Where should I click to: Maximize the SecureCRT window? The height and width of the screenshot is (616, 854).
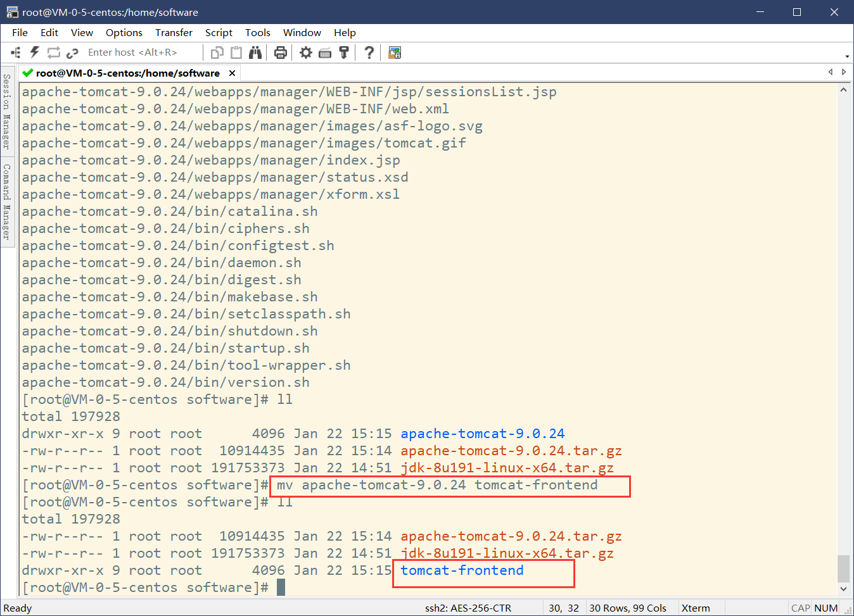797,12
